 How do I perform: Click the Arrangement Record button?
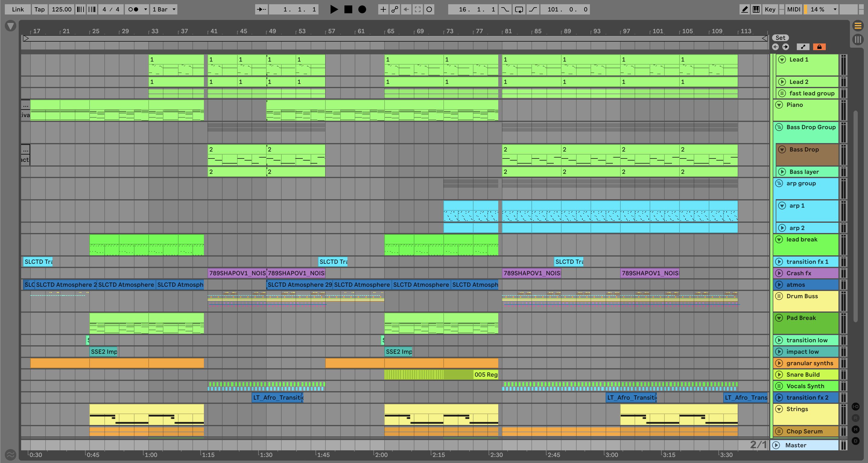coord(362,9)
